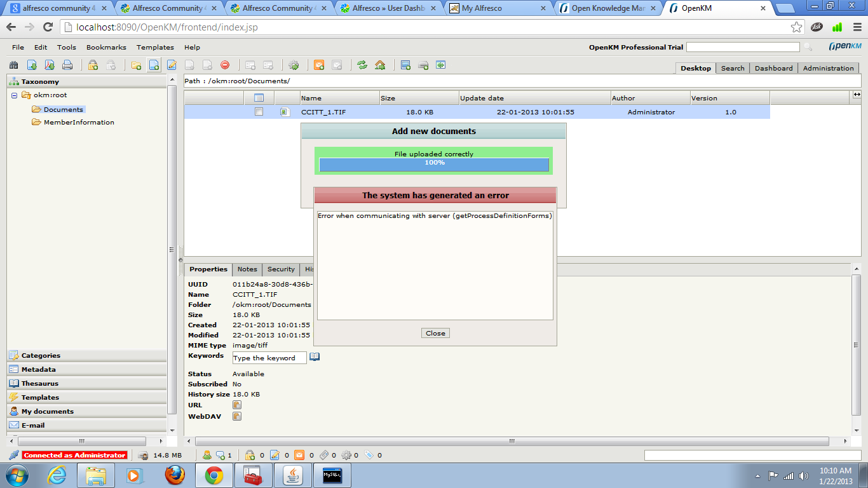Open the thesaurus book icon beside Keywords

(315, 357)
